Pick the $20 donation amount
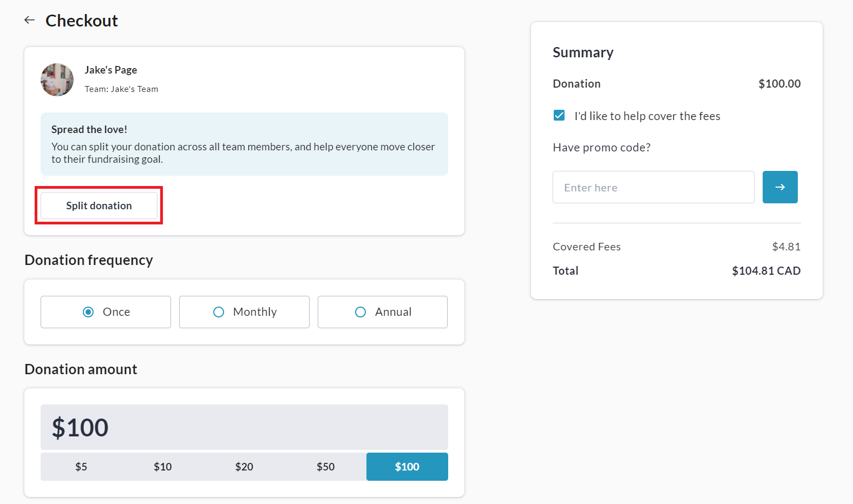This screenshot has width=853, height=504. [x=244, y=467]
